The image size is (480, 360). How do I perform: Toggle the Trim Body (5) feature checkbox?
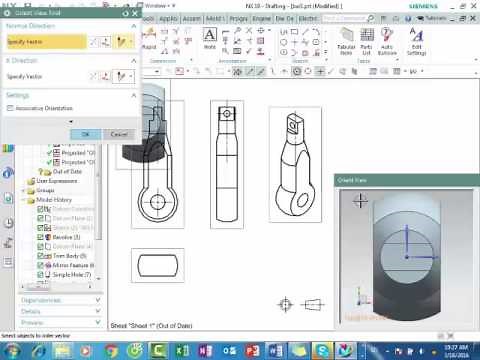pos(40,256)
